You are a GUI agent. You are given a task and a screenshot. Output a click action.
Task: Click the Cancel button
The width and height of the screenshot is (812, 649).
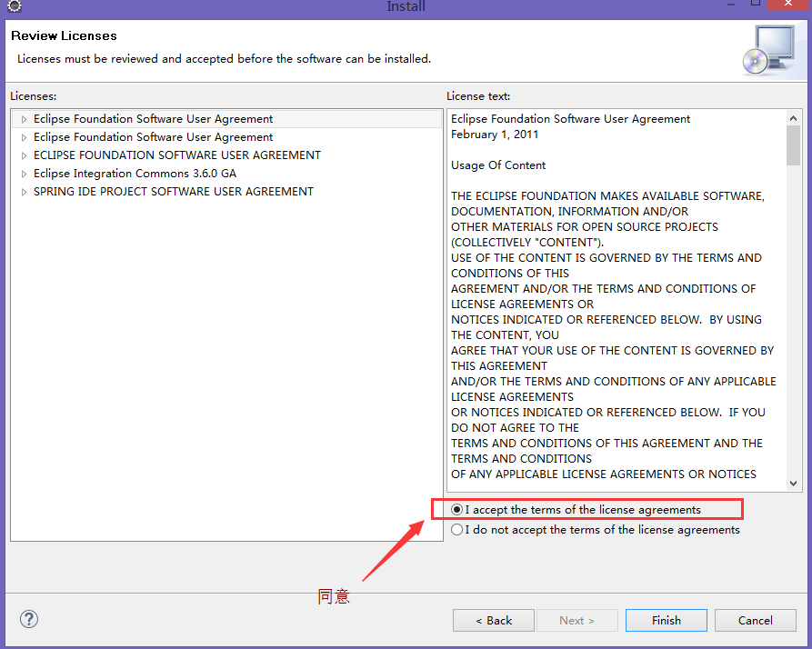click(x=755, y=621)
